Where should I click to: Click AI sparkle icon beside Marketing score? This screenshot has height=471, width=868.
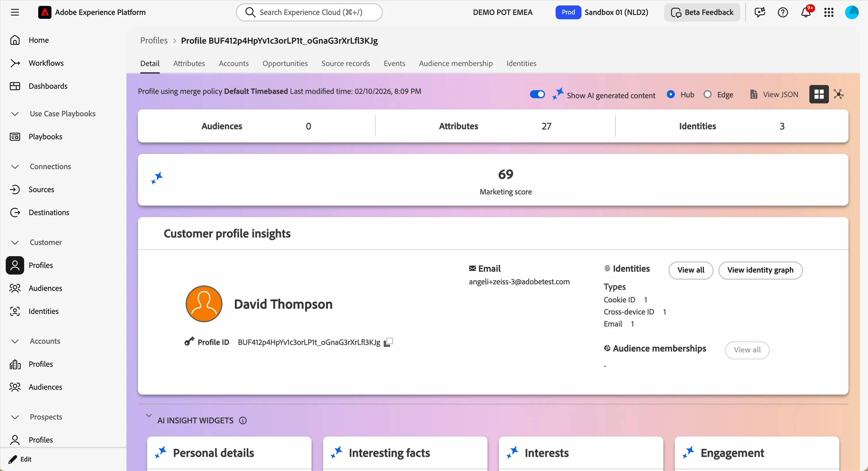coord(157,178)
